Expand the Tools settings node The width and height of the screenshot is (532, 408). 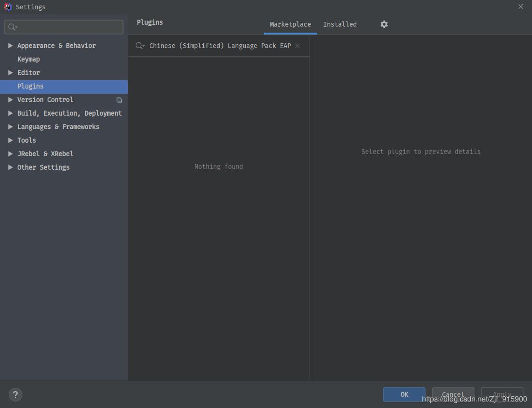coord(10,140)
